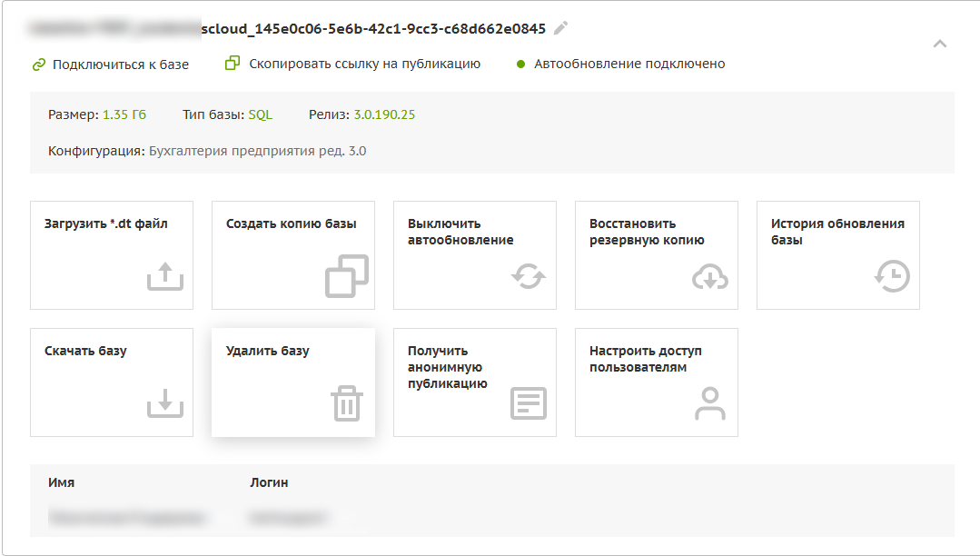Click the green Автообновление подключено status dot
Screen dimensions: 980x556
click(521, 65)
